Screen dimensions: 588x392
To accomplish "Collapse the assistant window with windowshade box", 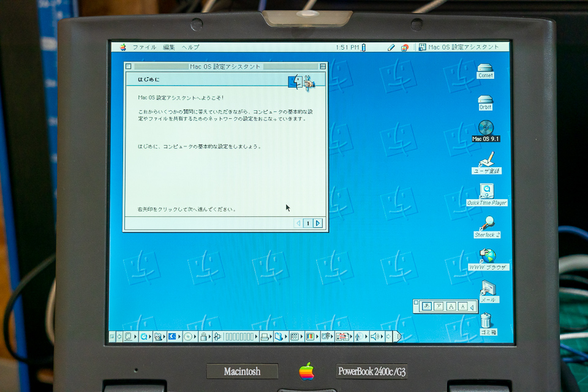I will [x=323, y=66].
